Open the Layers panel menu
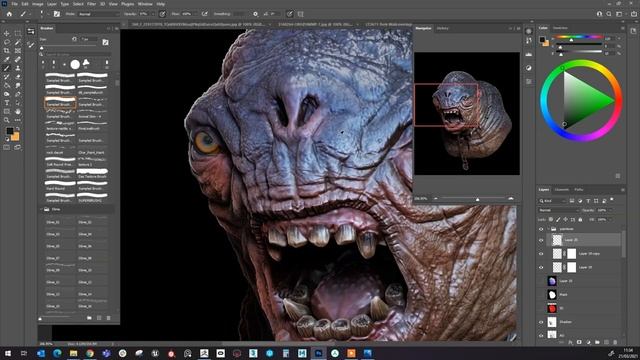Viewport: 640px width, 360px height. [623, 190]
